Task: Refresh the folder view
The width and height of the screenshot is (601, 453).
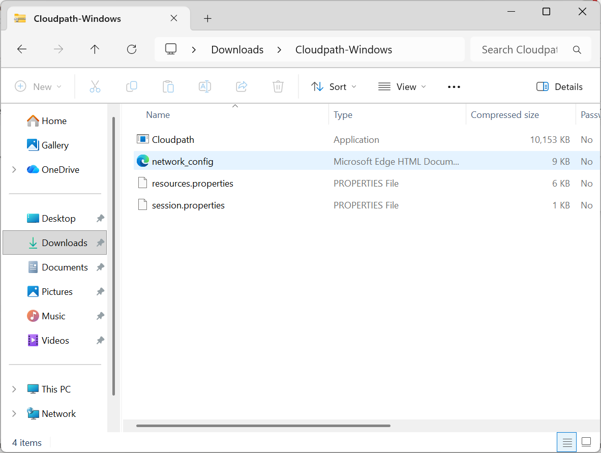Action: [x=131, y=49]
